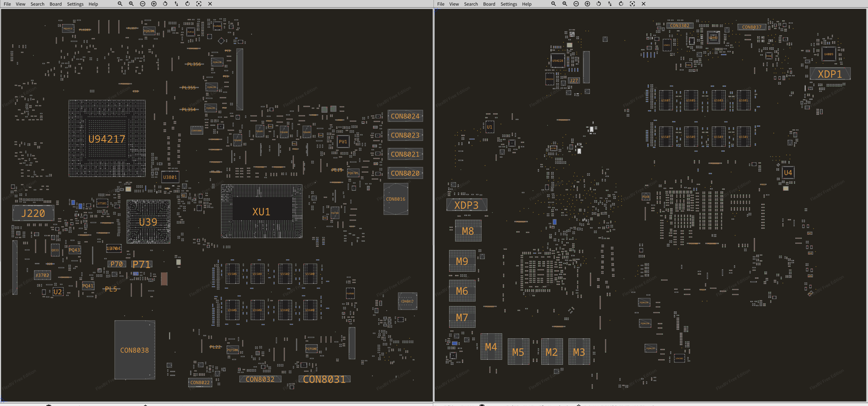Click the circled plus zoom-in icon in right window
Screen dimensions: 868x406
click(x=587, y=4)
